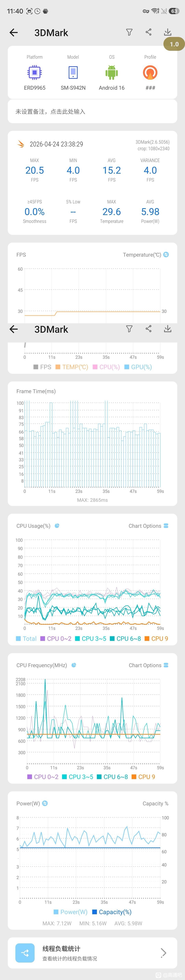Tap pie icon beside CPU Usage(%) title
This screenshot has height=980, width=185.
[57, 526]
